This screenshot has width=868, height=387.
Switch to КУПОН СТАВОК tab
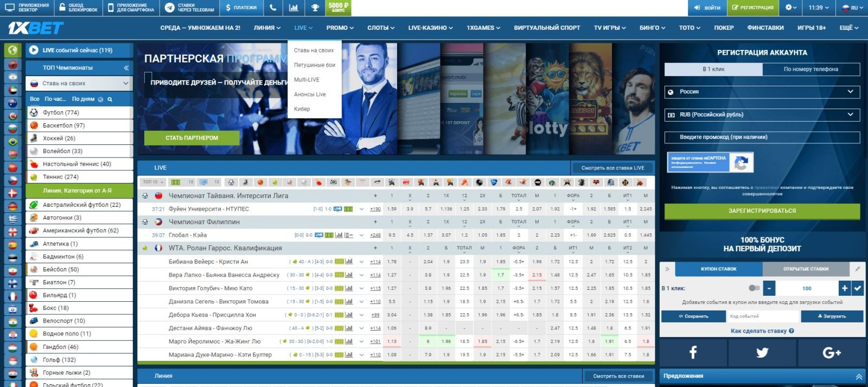[718, 269]
